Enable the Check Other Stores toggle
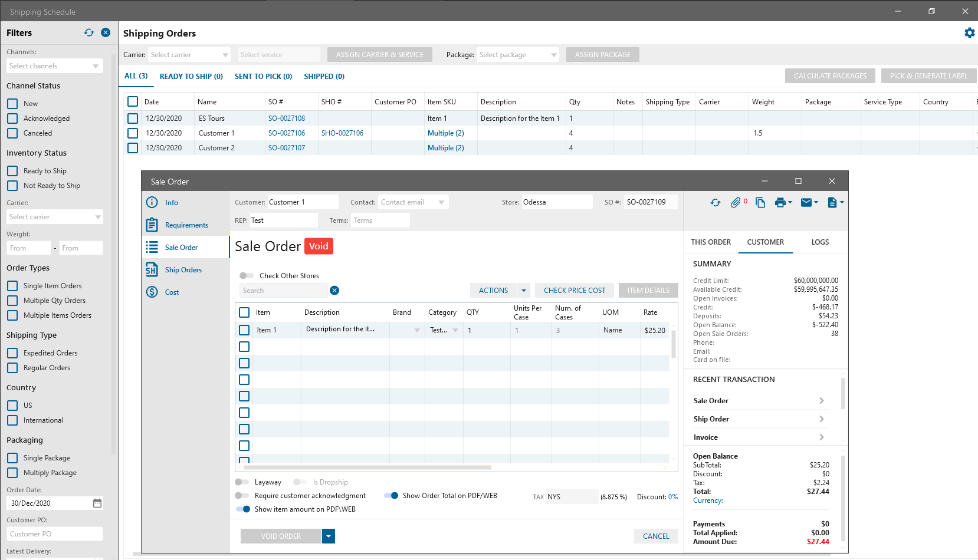 pos(246,276)
